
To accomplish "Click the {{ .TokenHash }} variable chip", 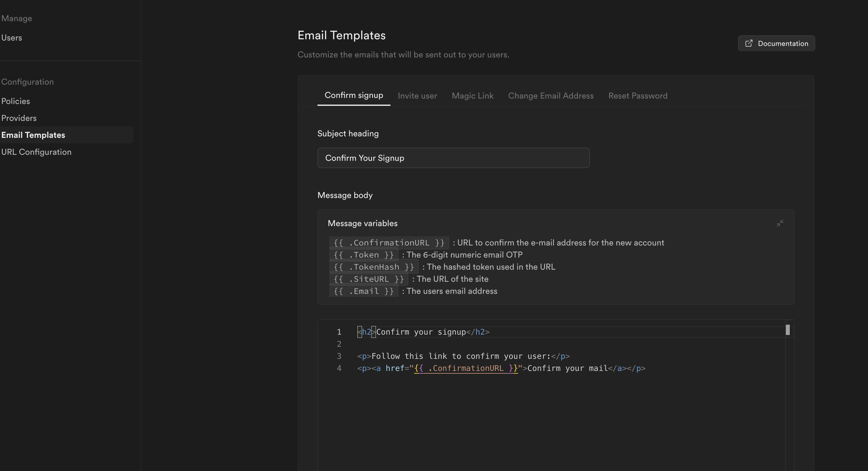I will tap(374, 267).
